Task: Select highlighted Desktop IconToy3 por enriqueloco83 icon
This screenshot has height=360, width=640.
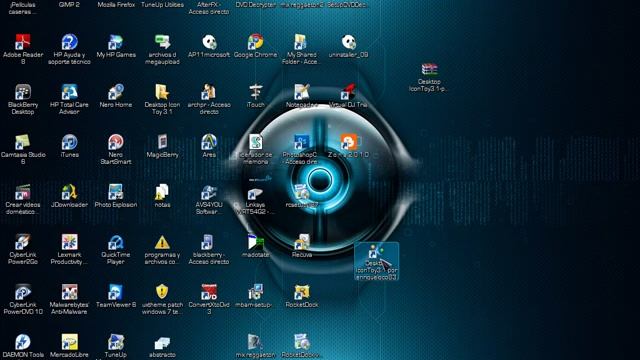Action: [x=376, y=261]
